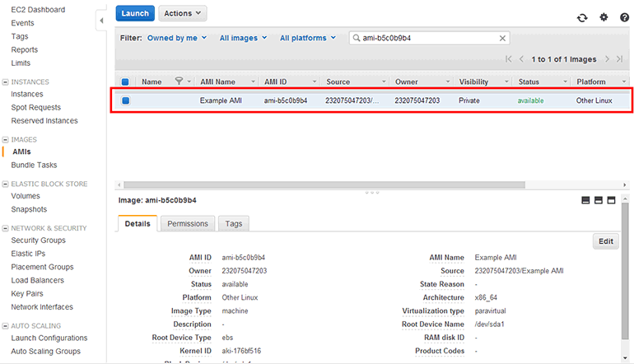Go to last page of images
Screen dimensions: 634x364
pyautogui.click(x=618, y=59)
